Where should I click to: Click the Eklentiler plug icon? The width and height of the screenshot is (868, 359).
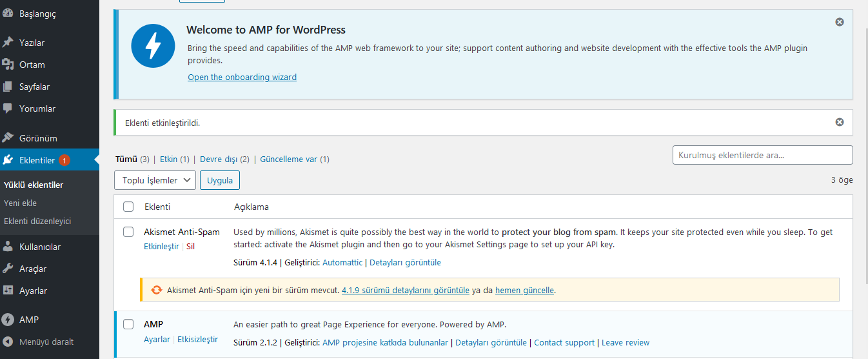tap(8, 160)
